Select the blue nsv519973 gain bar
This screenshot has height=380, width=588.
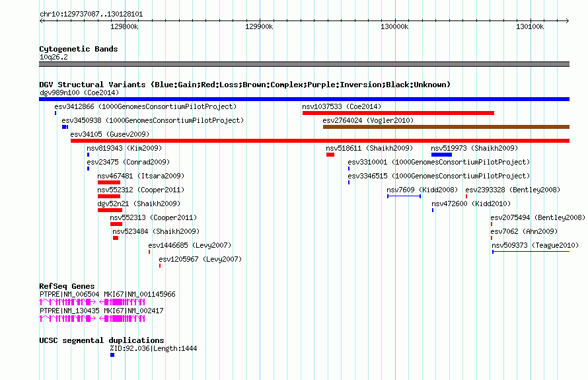(441, 155)
